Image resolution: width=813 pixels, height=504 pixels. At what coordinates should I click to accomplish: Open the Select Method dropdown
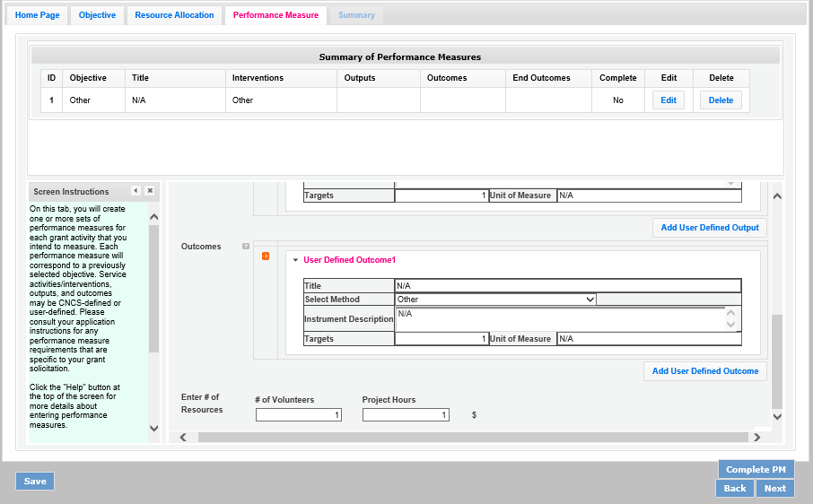coord(496,300)
